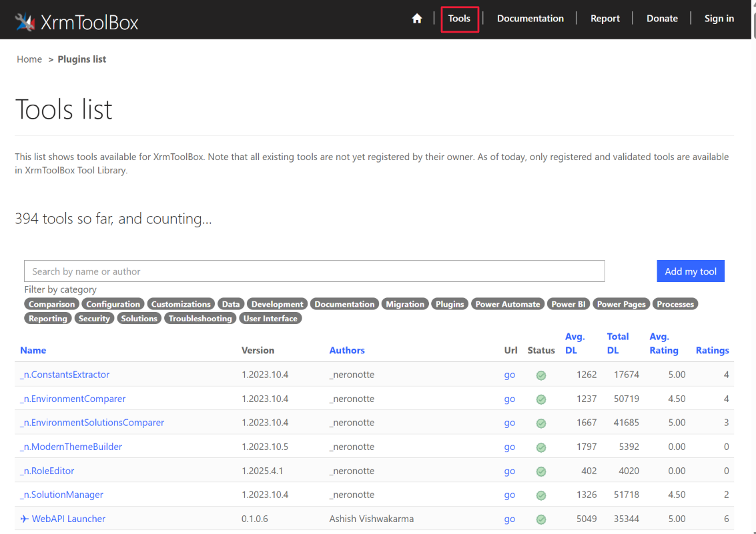Filter by Development category

(x=277, y=304)
